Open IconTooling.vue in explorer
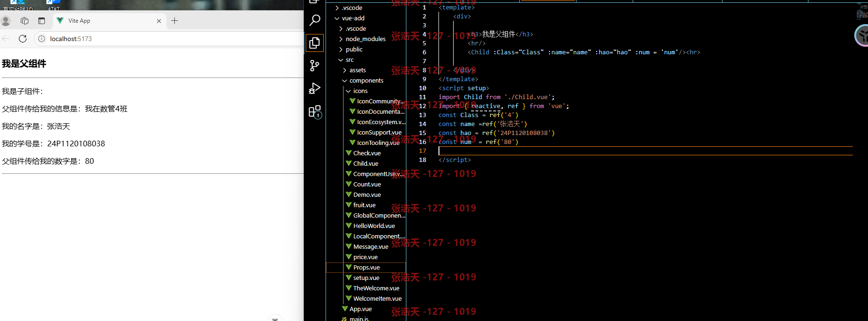Screen dimensions: 868x321 coord(375,143)
